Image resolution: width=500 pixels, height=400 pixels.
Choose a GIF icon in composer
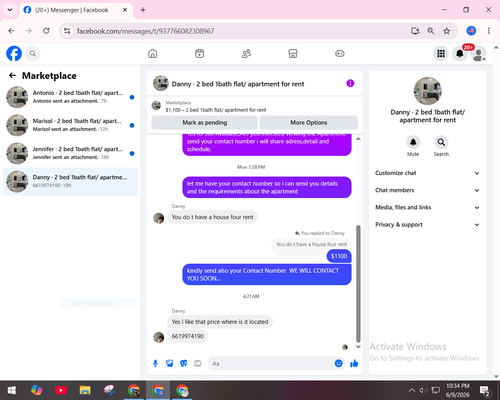point(198,363)
